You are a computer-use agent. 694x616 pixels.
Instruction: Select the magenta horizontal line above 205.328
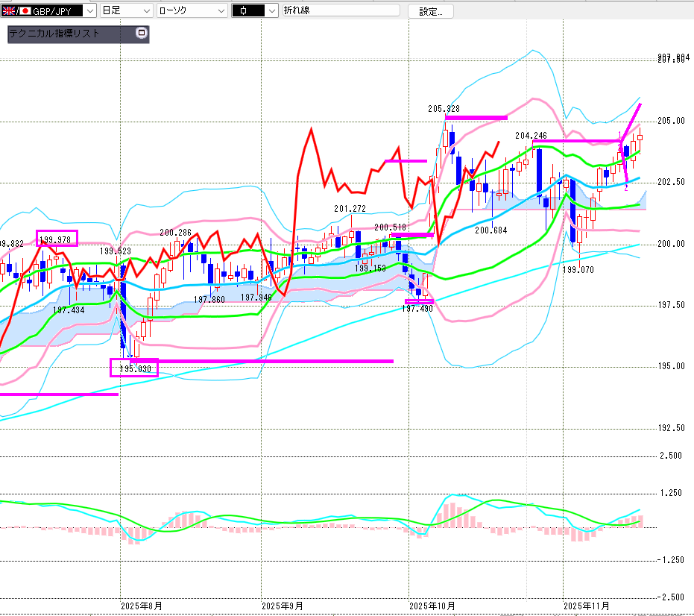coord(476,118)
